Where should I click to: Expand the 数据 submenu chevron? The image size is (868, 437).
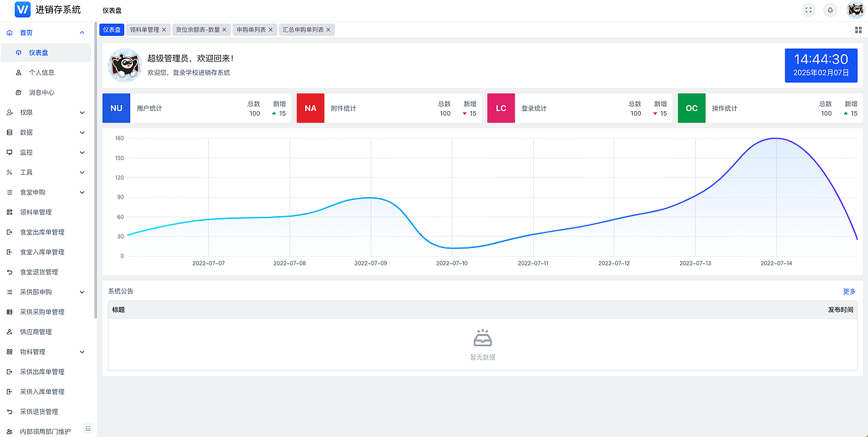[x=82, y=132]
